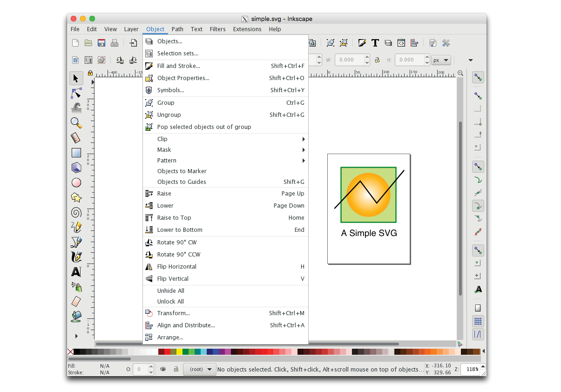Toggle snap to grids button
This screenshot has height=392, width=561.
pos(478,321)
